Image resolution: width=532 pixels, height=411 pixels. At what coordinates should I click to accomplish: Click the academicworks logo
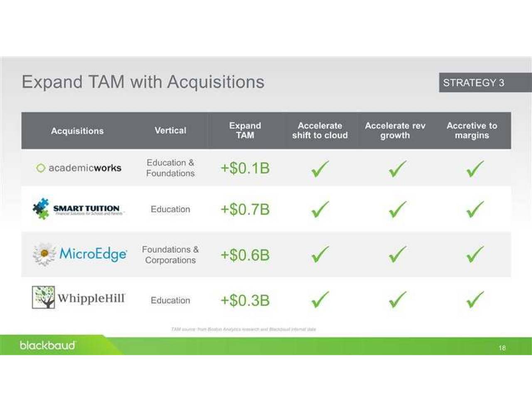pos(79,168)
